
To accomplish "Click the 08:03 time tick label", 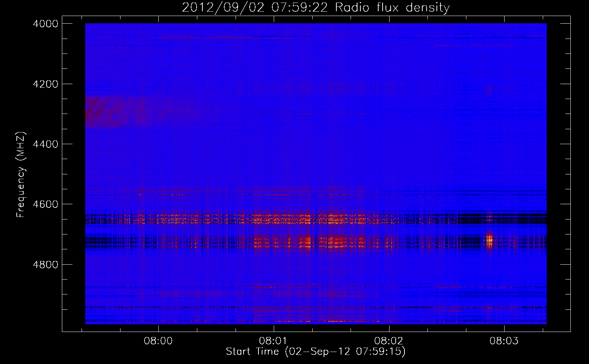I will click(504, 341).
